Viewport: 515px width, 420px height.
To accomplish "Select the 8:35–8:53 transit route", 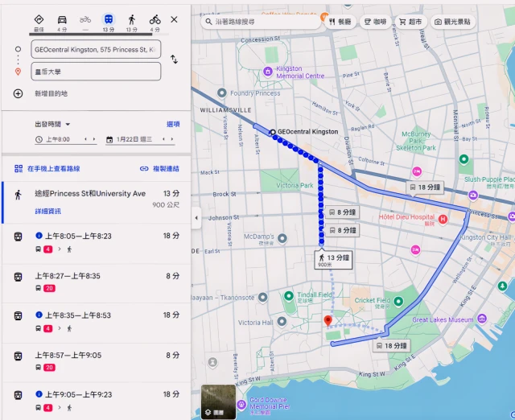I will point(97,323).
